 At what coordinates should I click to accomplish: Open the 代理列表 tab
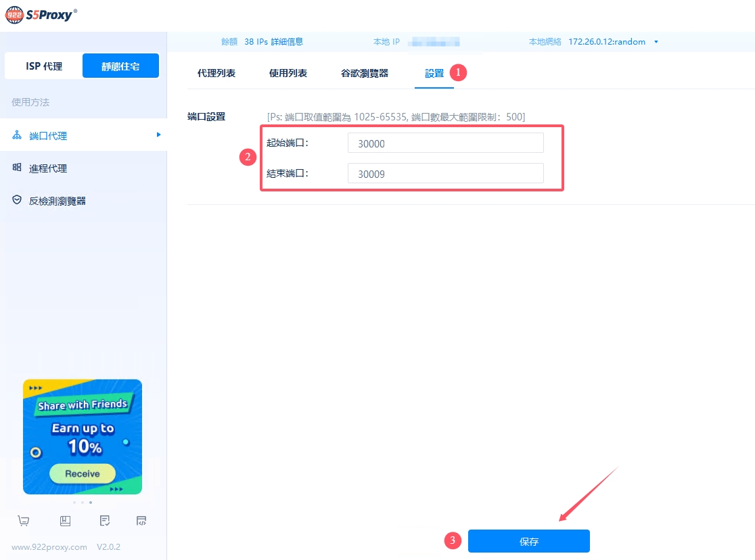click(x=216, y=73)
